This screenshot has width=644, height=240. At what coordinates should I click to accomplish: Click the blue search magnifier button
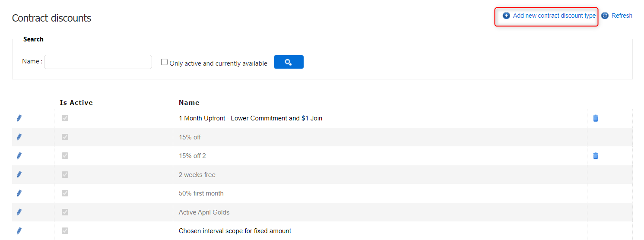pyautogui.click(x=289, y=62)
